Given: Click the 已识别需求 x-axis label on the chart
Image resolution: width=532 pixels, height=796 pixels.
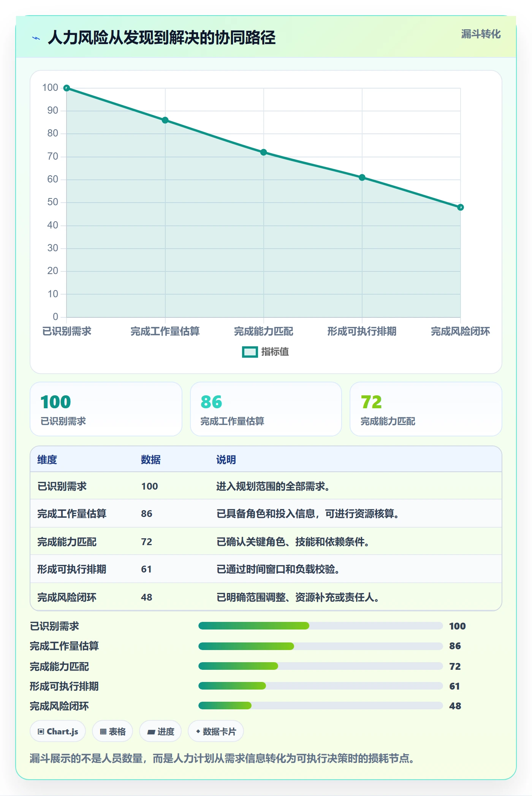Looking at the screenshot, I should (x=67, y=331).
